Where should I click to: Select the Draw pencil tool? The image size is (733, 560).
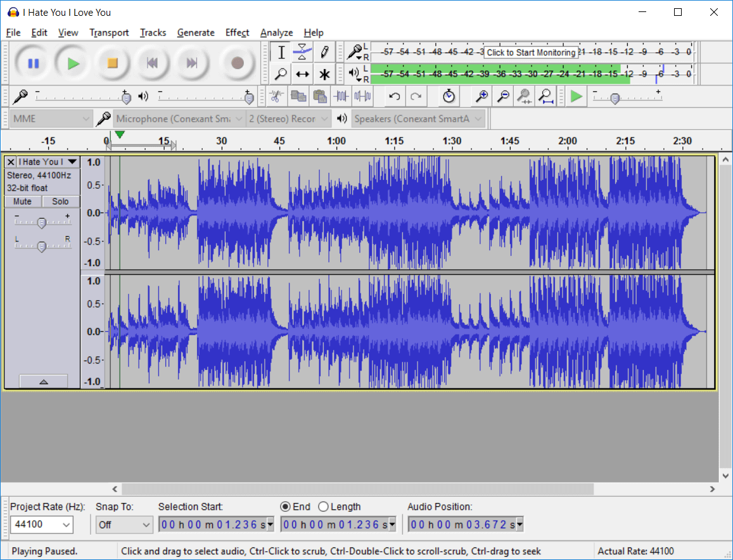tap(324, 53)
